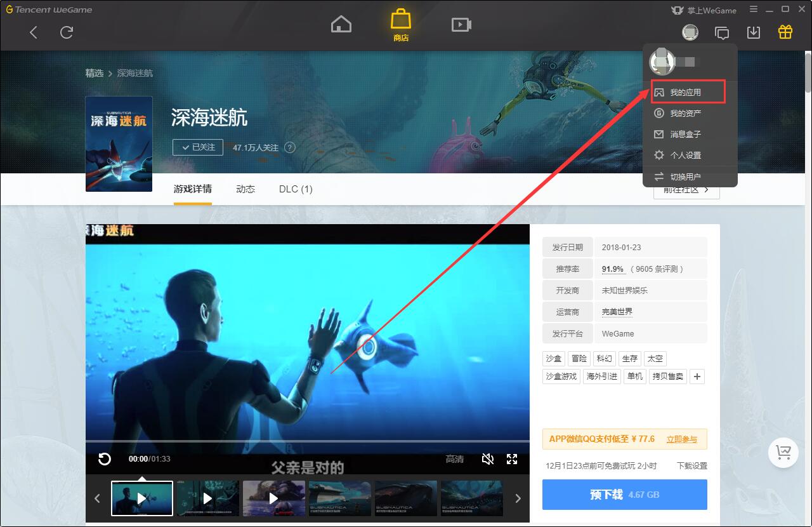Open the home page house icon
This screenshot has width=812, height=527.
tap(341, 24)
